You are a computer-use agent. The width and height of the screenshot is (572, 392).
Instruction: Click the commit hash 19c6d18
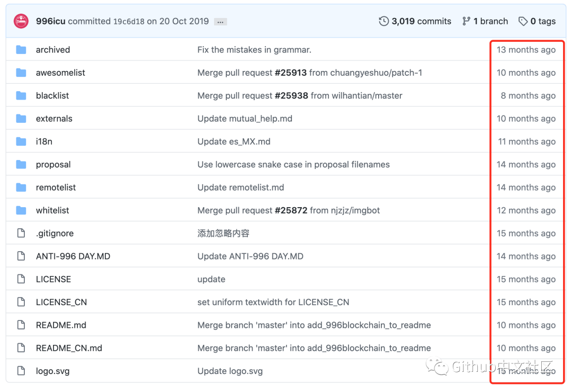coord(128,21)
